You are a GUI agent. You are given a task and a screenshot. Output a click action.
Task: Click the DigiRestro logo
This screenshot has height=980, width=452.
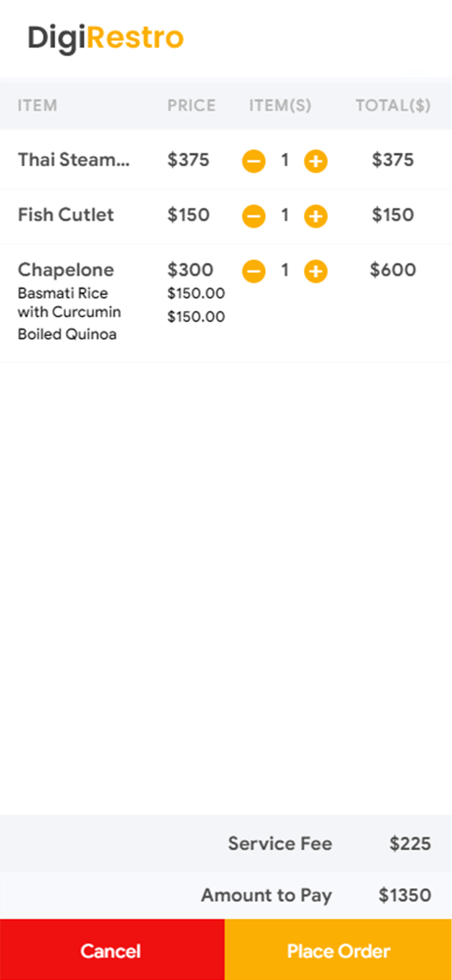105,38
